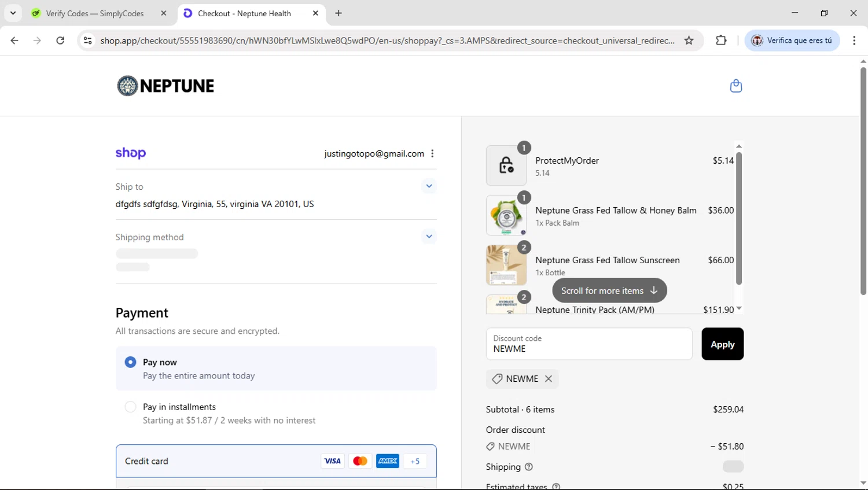Go back to the previous page
The image size is (868, 490).
pos(14,40)
